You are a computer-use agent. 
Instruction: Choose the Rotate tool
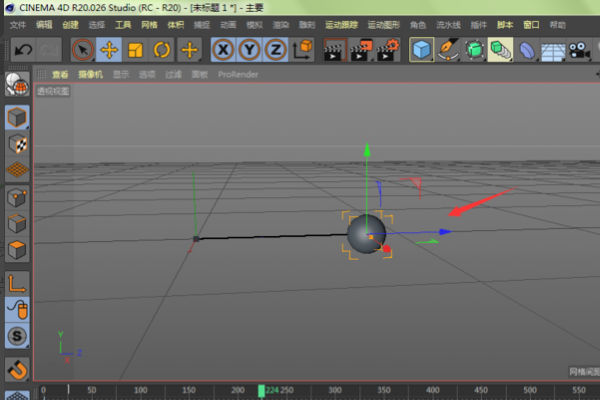point(161,49)
